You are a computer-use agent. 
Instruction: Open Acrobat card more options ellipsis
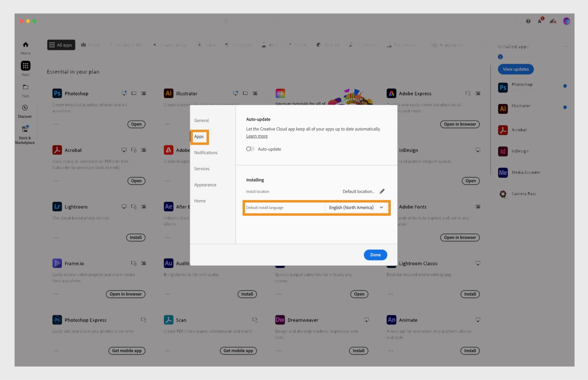point(56,181)
